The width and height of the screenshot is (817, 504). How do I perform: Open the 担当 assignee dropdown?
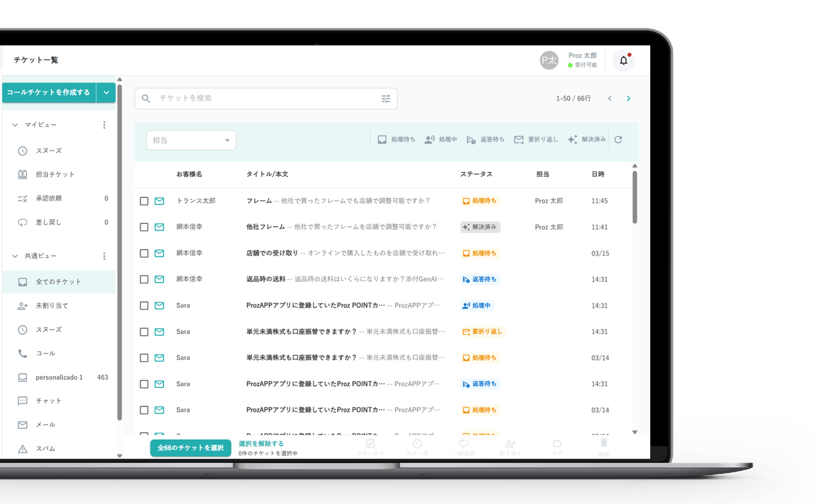pyautogui.click(x=191, y=140)
